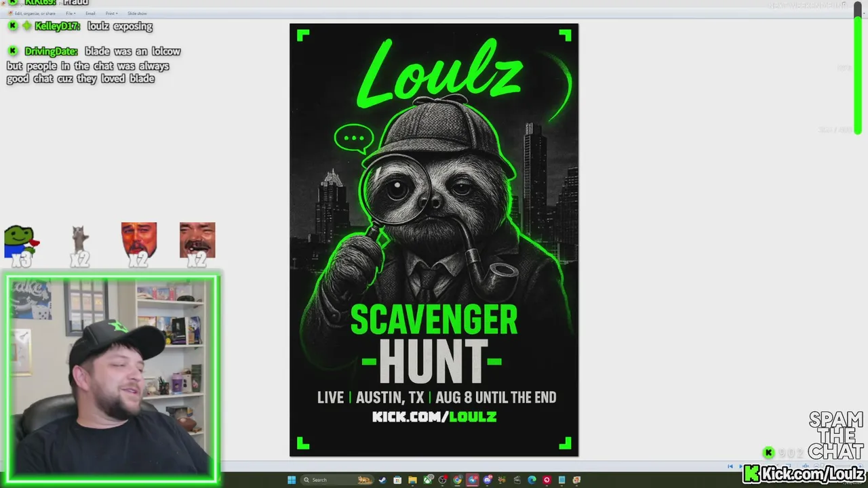Start the Slide show
The width and height of the screenshot is (868, 488).
coord(137,14)
